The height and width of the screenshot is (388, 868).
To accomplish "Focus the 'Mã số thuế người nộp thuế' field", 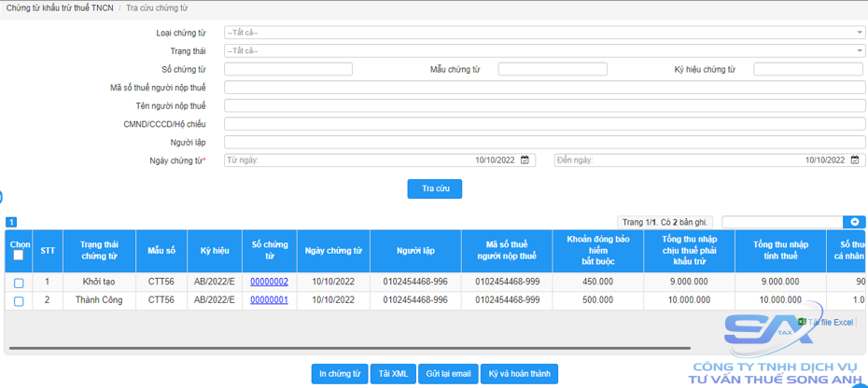I will [x=544, y=88].
